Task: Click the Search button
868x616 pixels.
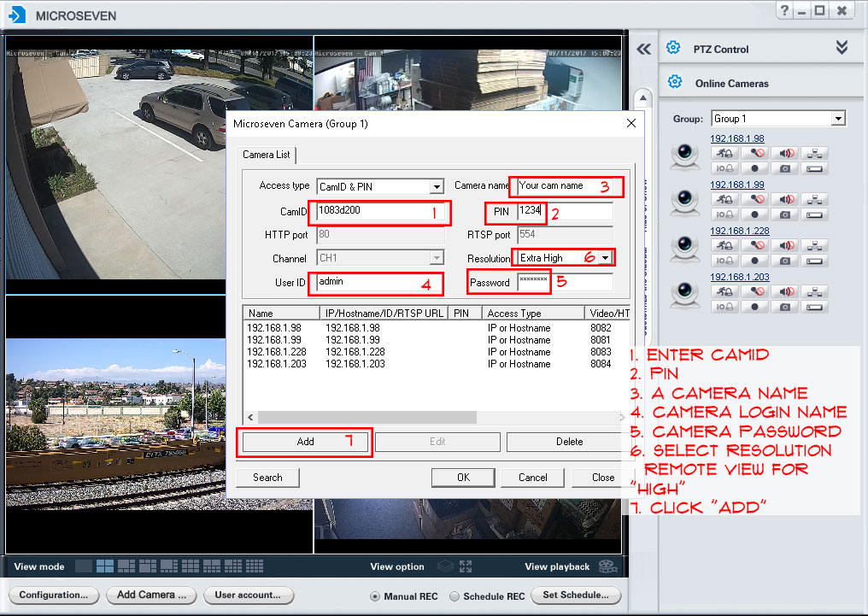Action: (x=268, y=478)
